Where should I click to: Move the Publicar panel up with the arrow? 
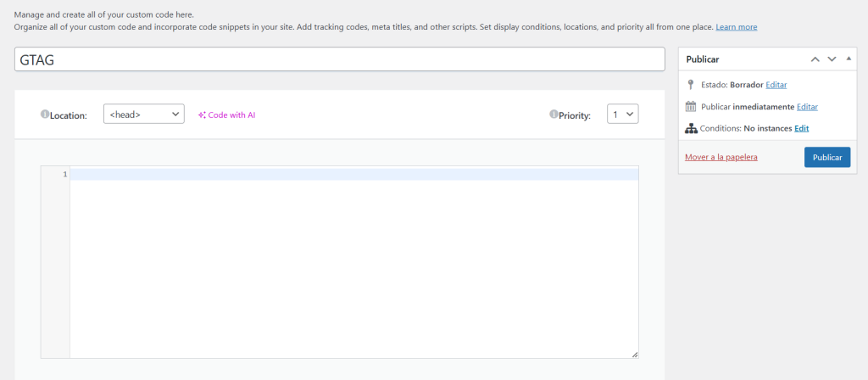(x=815, y=59)
